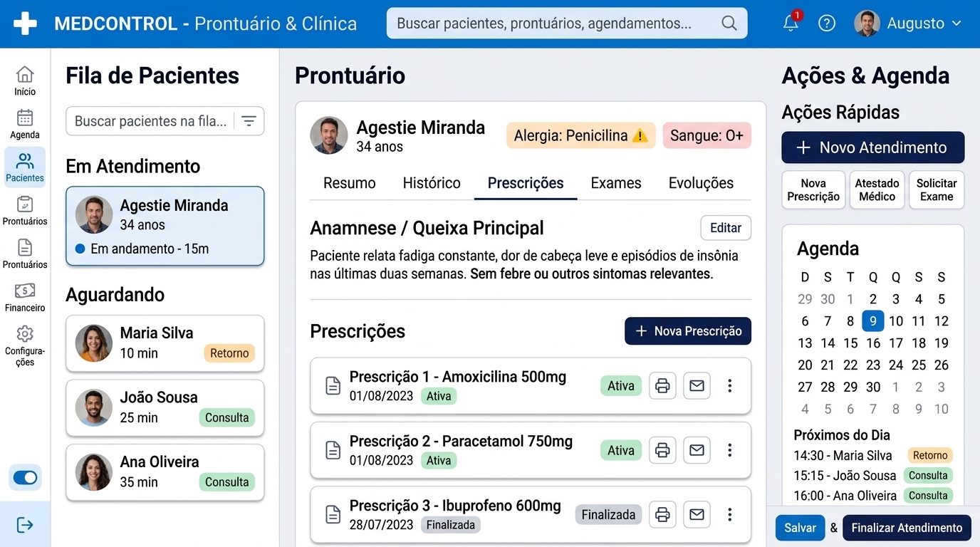This screenshot has height=547, width=980.
Task: Email Prescrição 3 Ibuprofeno
Action: coord(697,514)
